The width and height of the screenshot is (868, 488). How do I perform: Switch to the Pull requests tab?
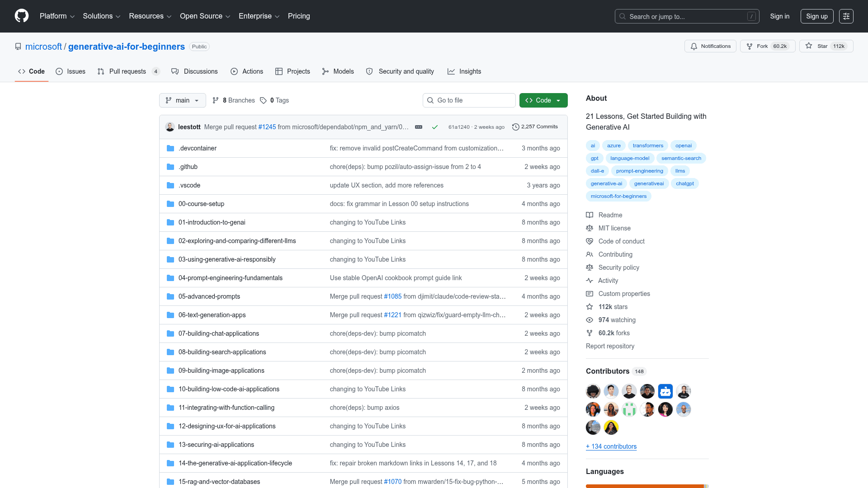(128, 71)
